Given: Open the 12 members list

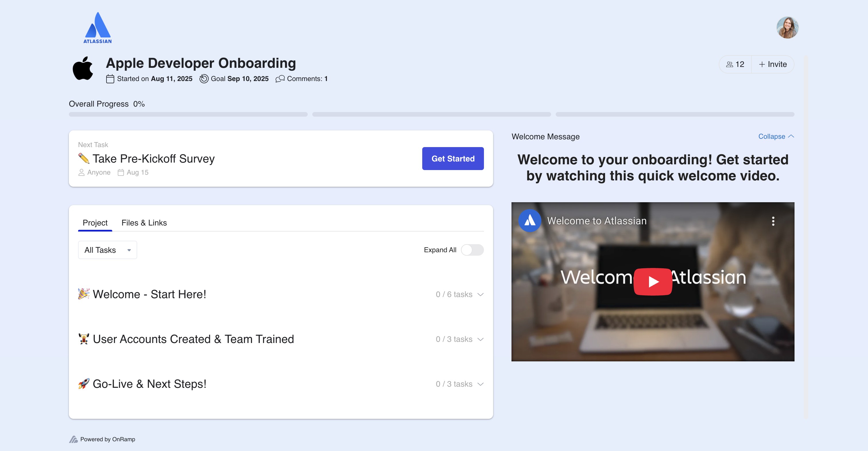Looking at the screenshot, I should pos(735,64).
